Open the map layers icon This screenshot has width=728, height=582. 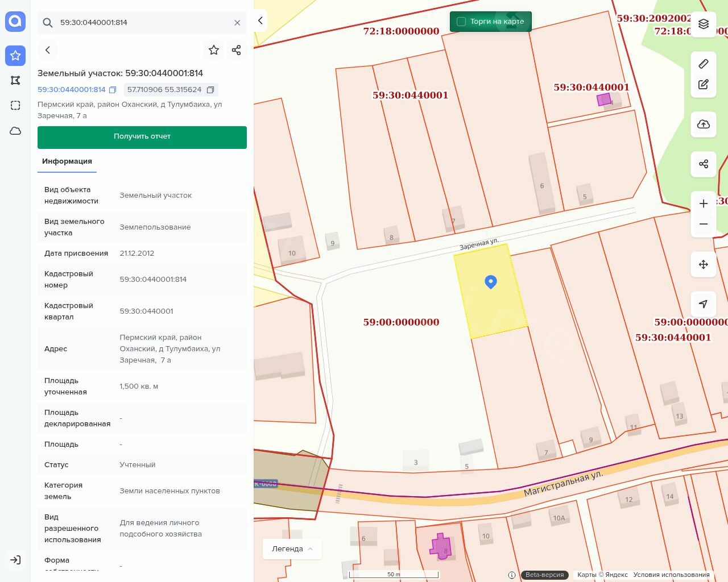tap(704, 24)
